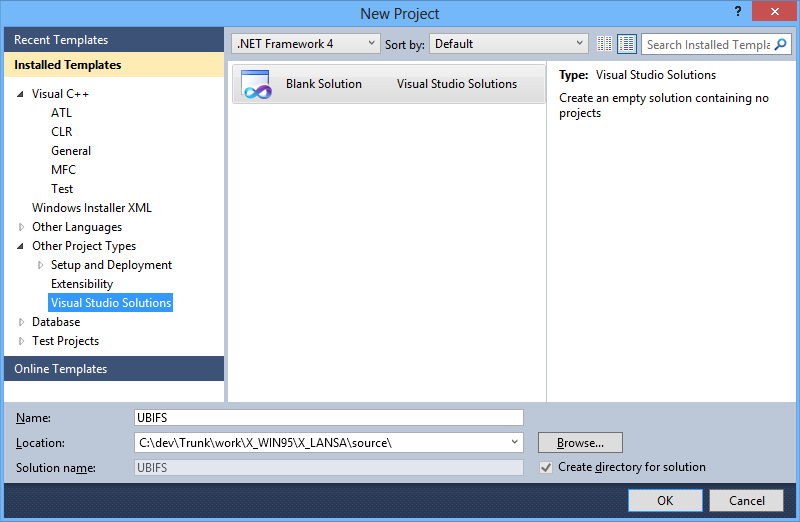Open the Location path dropdown arrow
The width and height of the screenshot is (800, 522).
(x=514, y=442)
